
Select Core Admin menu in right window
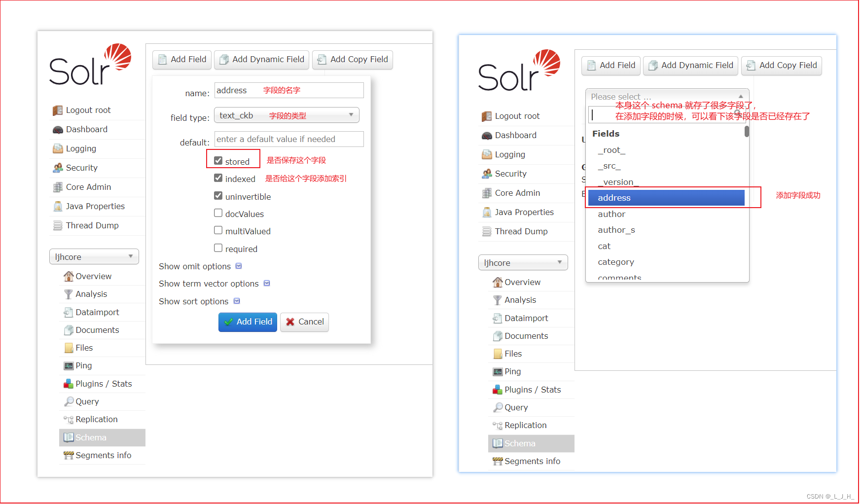coord(517,193)
